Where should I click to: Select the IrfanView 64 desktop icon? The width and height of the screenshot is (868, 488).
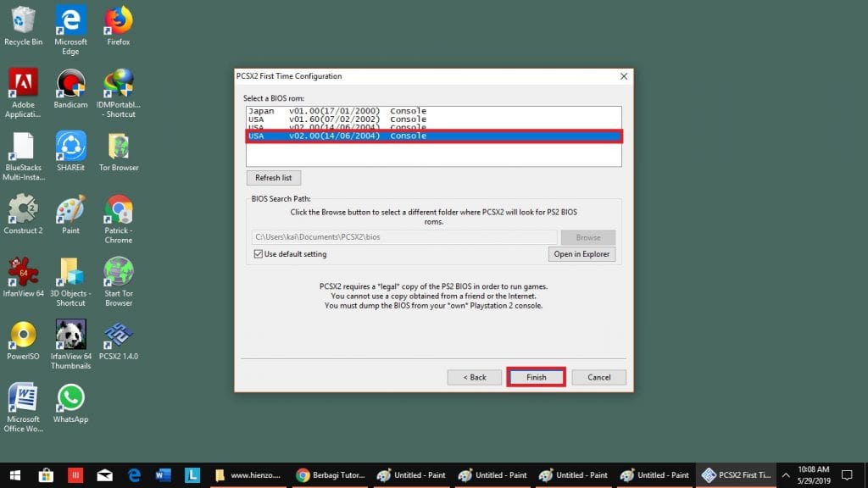[23, 277]
